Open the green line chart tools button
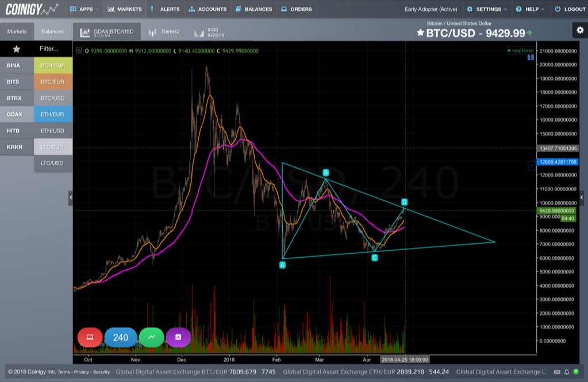Viewport: 588px width, 382px height. [152, 337]
